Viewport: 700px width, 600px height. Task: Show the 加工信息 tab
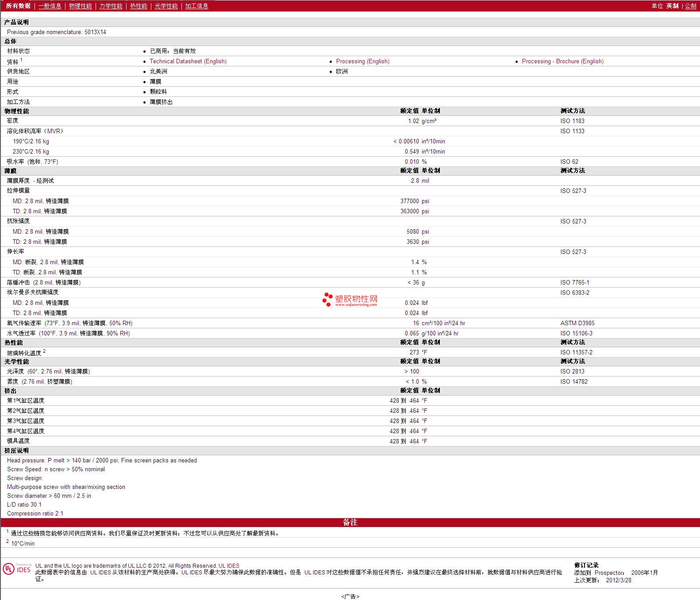point(196,6)
